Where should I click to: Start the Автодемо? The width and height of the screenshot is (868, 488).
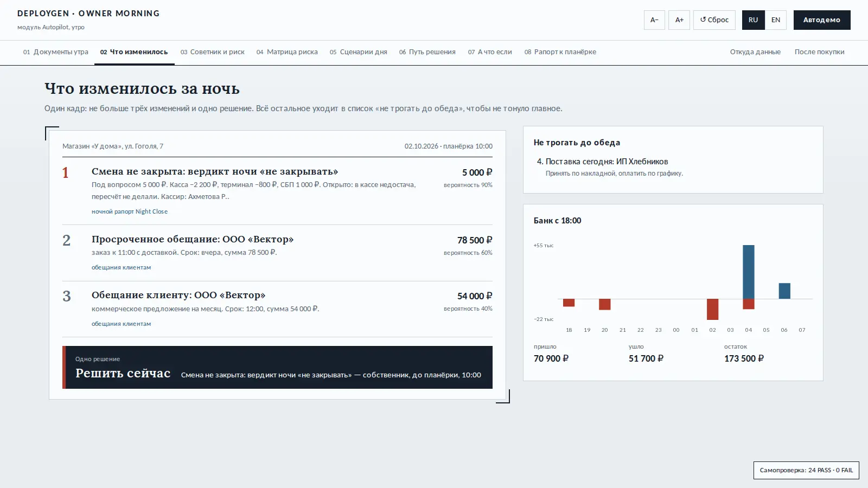click(822, 20)
